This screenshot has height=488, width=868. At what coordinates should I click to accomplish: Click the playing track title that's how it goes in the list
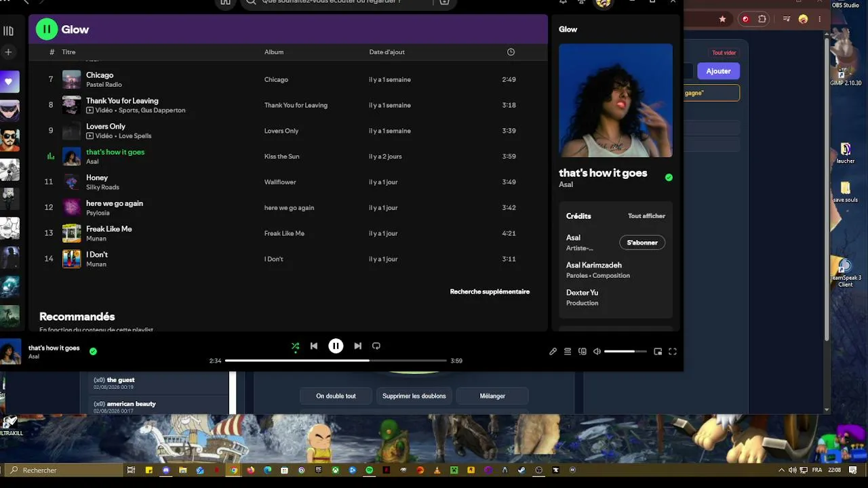tap(115, 152)
